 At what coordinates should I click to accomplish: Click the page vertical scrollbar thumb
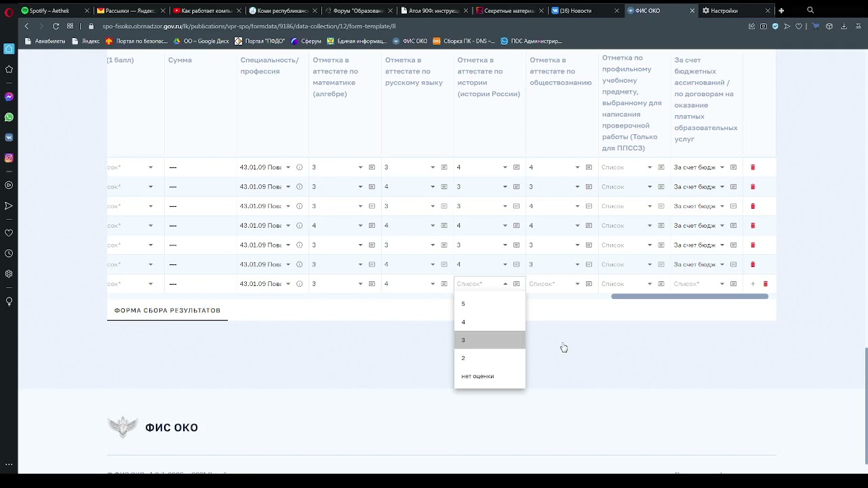(865, 405)
